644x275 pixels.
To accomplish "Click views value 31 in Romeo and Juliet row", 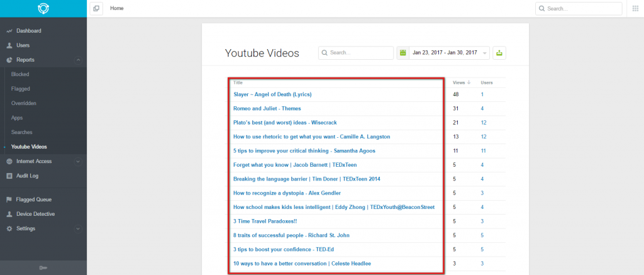I will pos(455,108).
